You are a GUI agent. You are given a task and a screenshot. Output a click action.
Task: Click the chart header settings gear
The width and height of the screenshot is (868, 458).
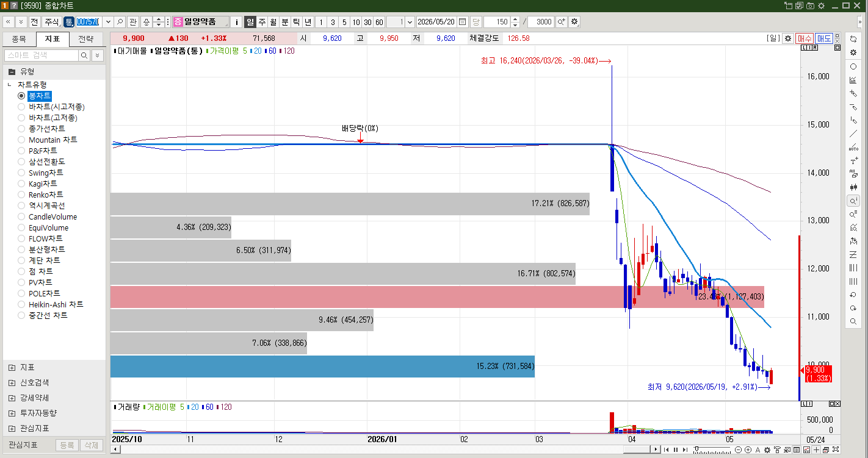point(788,38)
